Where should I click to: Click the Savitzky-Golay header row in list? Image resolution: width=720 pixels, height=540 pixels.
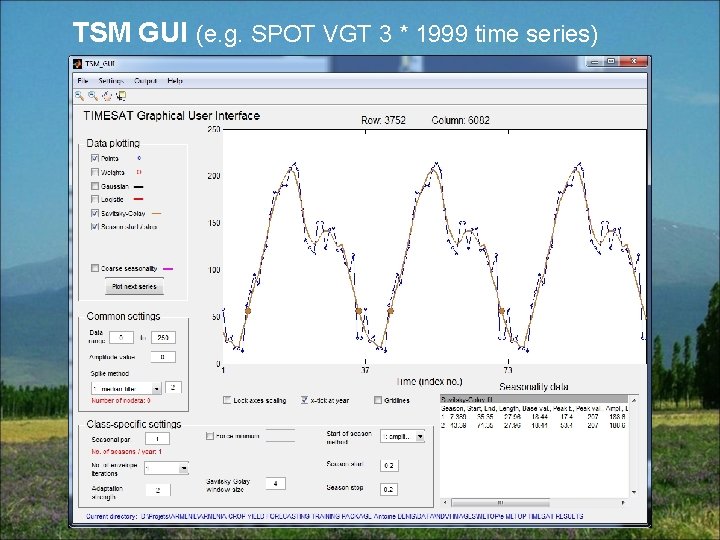[533, 399]
